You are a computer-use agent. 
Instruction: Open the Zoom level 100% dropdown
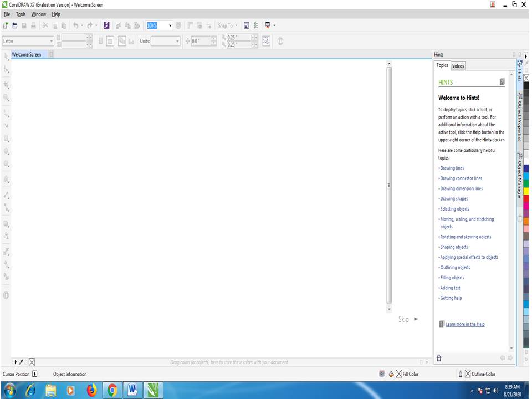(170, 25)
